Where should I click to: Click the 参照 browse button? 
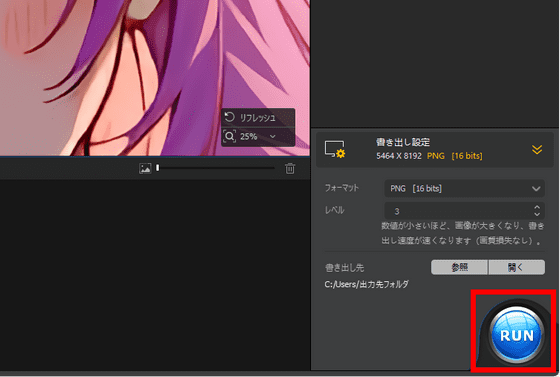[x=459, y=267]
